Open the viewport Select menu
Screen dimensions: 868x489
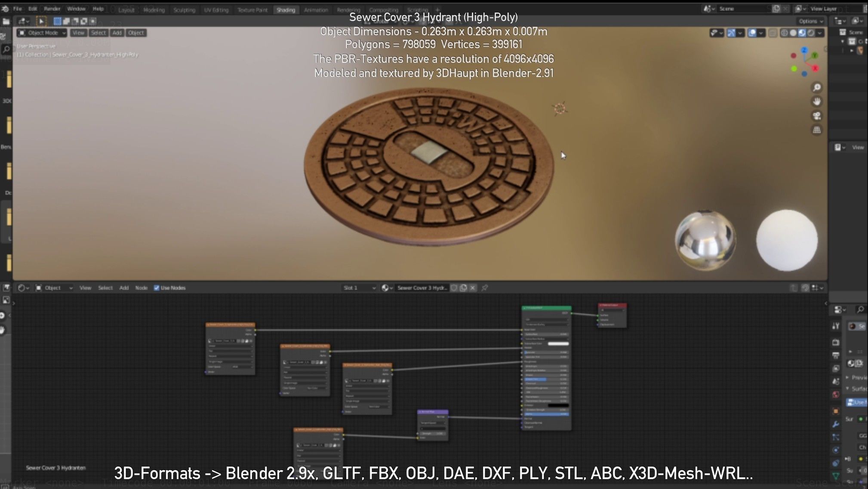[98, 33]
